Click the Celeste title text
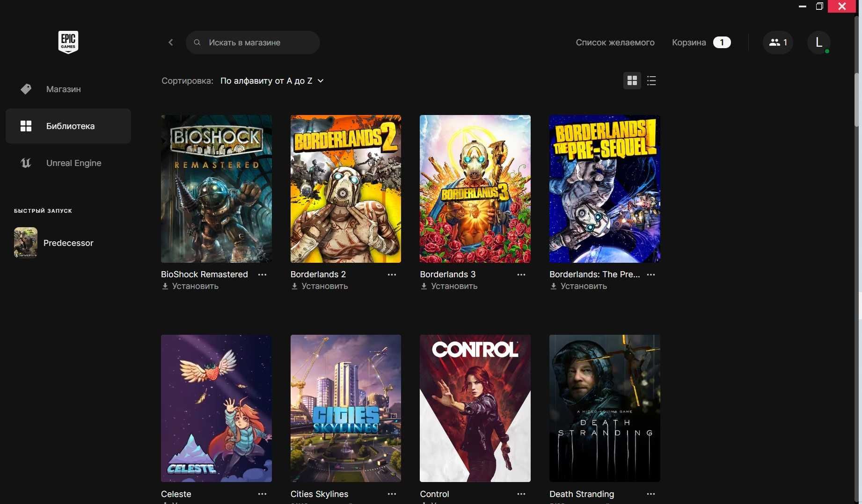 (x=176, y=494)
